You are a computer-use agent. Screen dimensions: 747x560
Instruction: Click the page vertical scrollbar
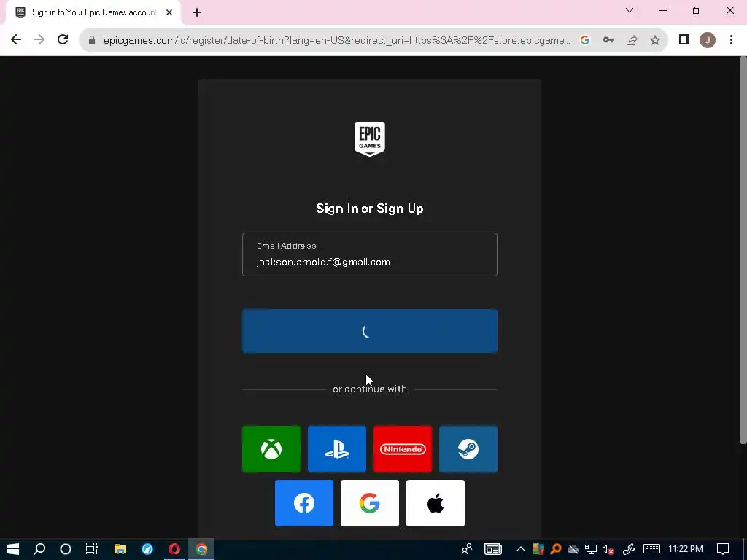pyautogui.click(x=743, y=251)
